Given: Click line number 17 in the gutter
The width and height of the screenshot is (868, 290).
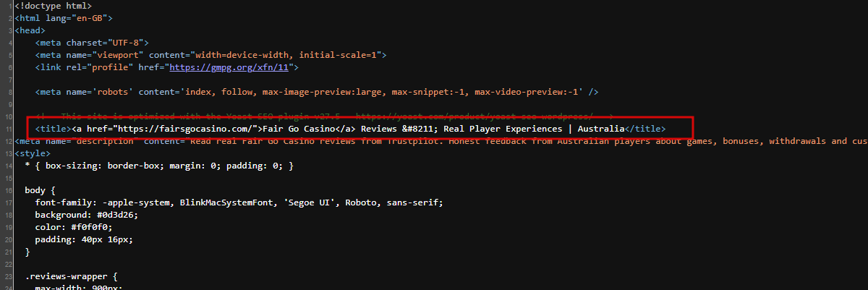Looking at the screenshot, I should point(8,202).
